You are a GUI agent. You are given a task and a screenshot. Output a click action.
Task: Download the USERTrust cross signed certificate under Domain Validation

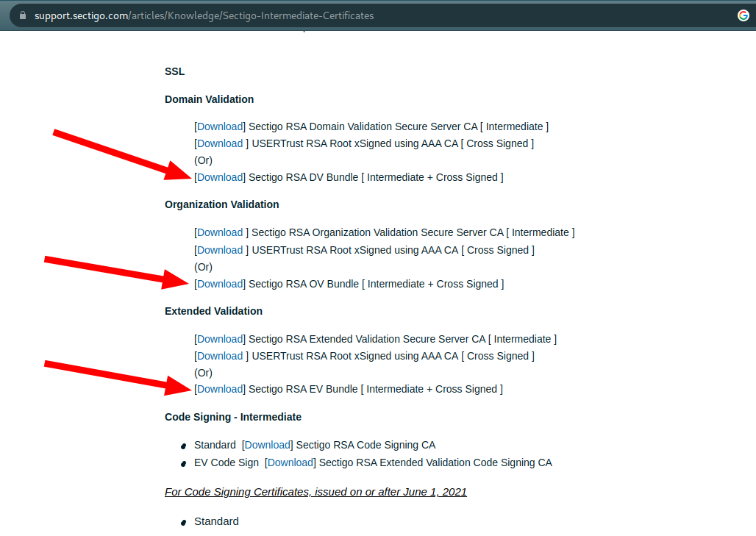pyautogui.click(x=219, y=143)
